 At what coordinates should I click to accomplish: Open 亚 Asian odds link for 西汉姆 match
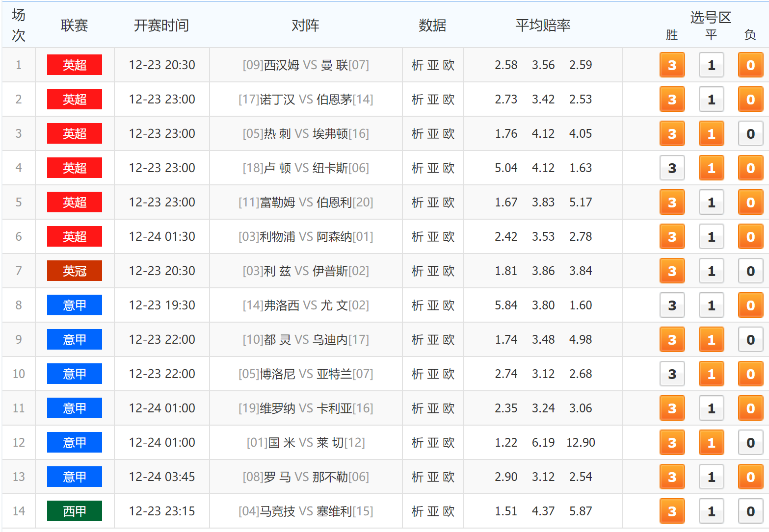[x=433, y=65]
